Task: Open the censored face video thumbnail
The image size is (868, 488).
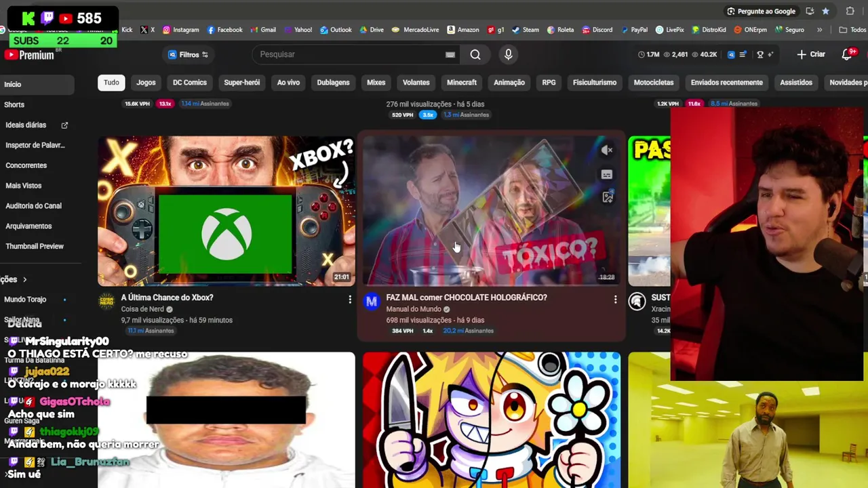Action: (226, 420)
